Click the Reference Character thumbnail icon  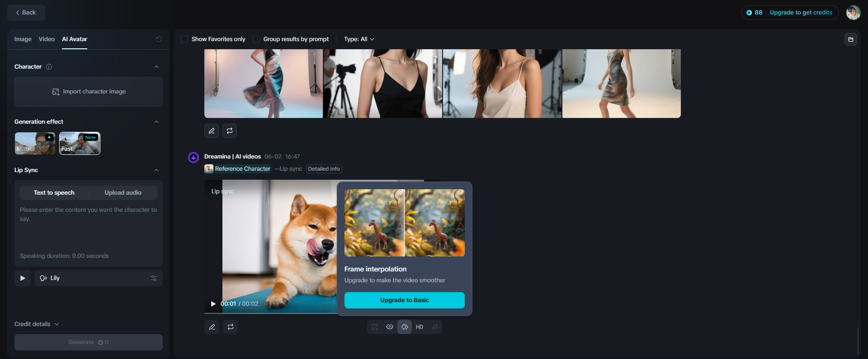(209, 169)
